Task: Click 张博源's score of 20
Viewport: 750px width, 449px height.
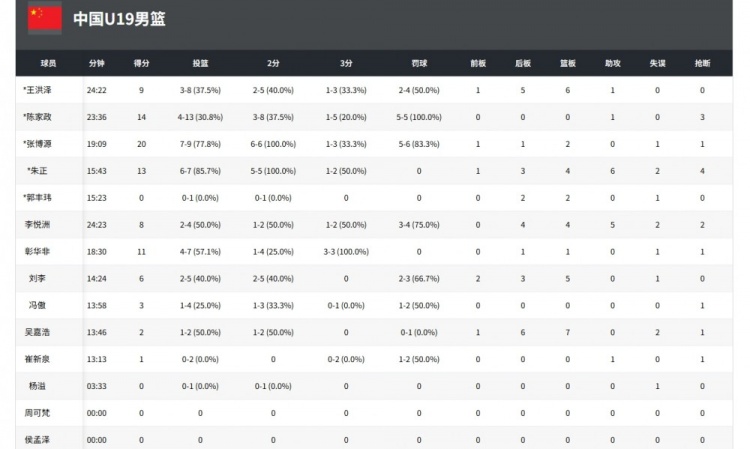Action: 142,144
